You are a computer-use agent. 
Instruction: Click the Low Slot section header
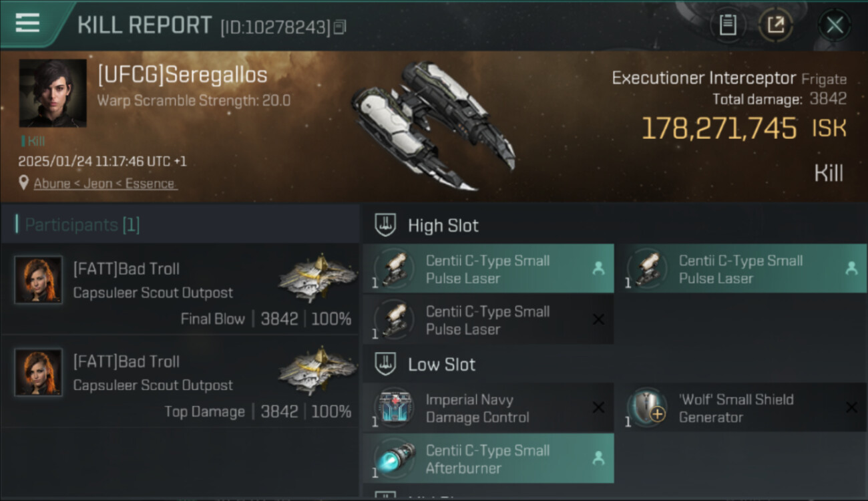[x=441, y=365]
